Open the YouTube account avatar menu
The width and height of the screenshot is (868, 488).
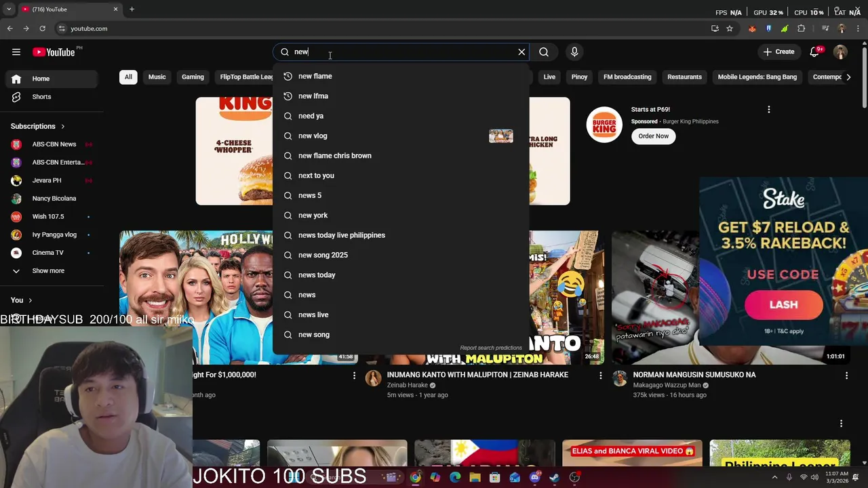coord(840,52)
